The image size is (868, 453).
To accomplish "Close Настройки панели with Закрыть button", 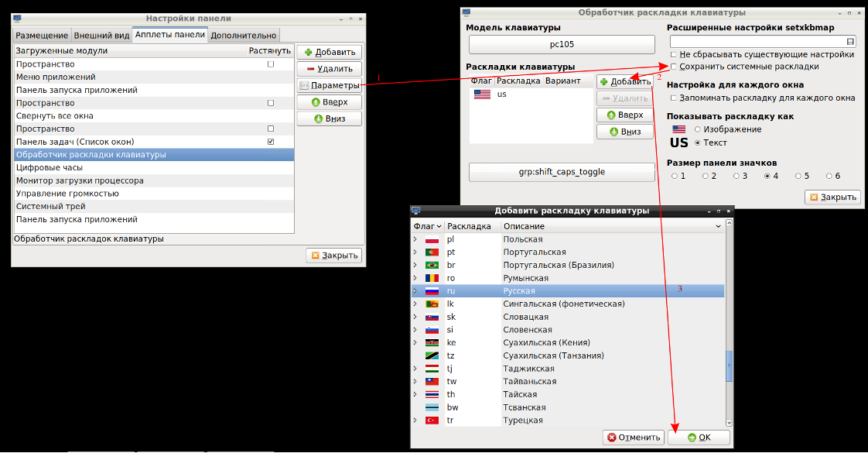I will [334, 256].
